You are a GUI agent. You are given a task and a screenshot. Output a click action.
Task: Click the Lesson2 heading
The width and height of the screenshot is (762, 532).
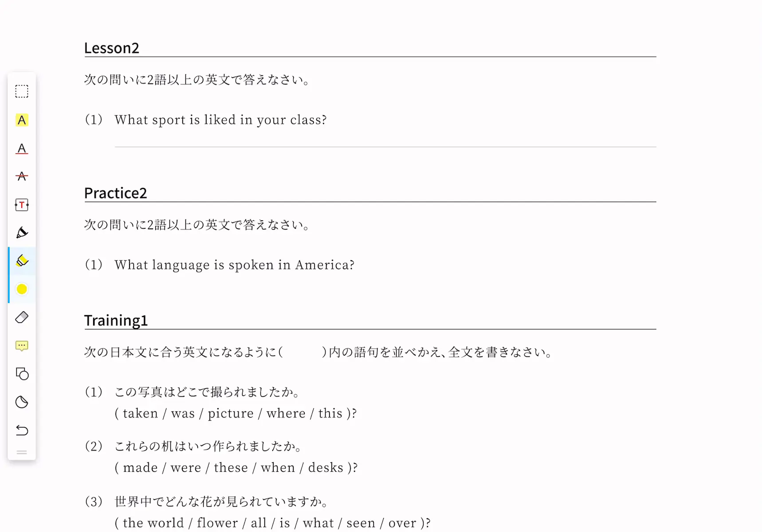pos(112,48)
